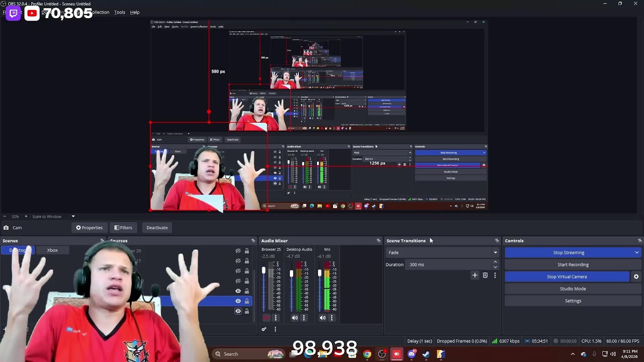This screenshot has height=362, width=644.
Task: Click the Dropped Frames status text
Action: pos(462,341)
